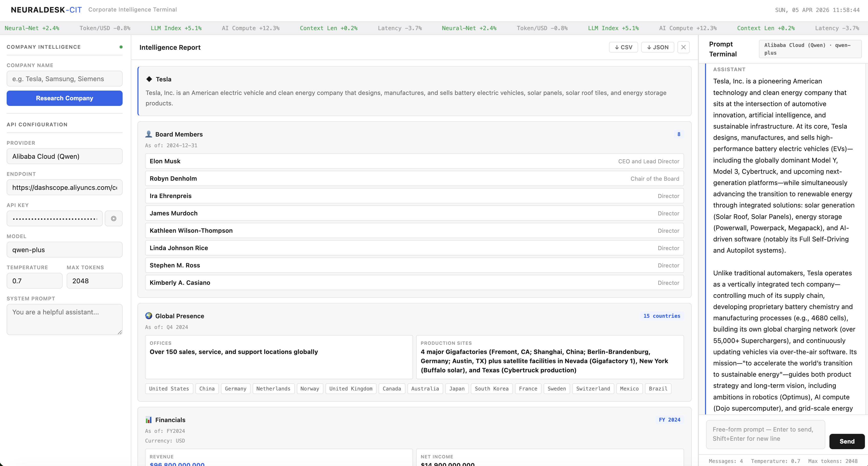The height and width of the screenshot is (466, 868).
Task: Click the Global Presence globe icon
Action: point(149,316)
